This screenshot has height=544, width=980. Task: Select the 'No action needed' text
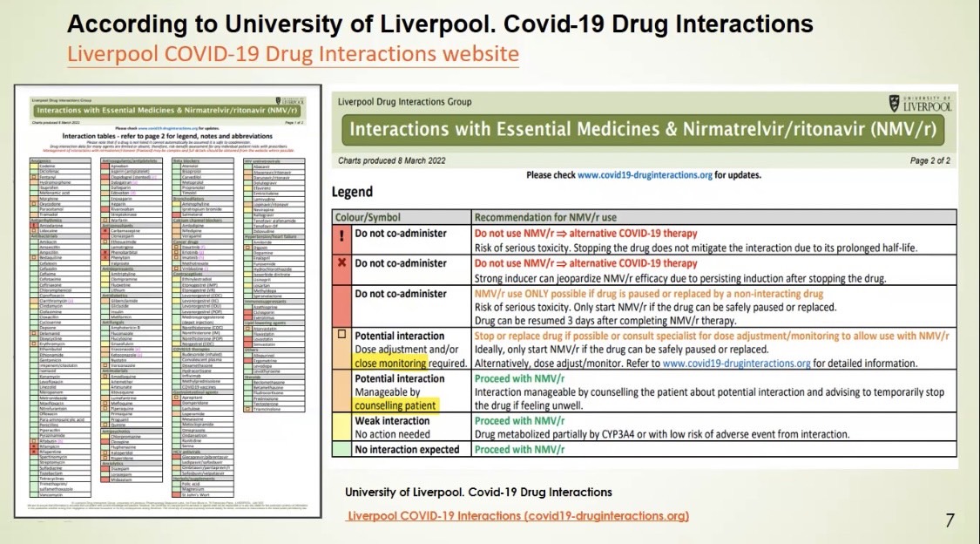[393, 434]
